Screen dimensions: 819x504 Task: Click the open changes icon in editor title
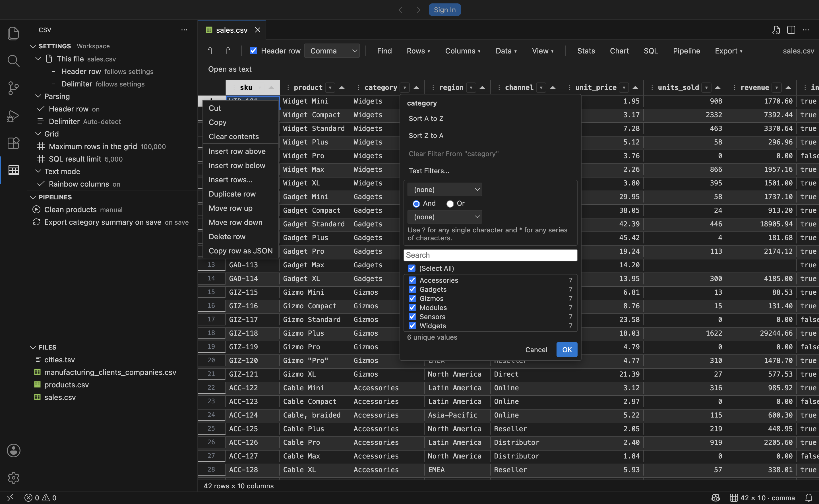click(776, 30)
